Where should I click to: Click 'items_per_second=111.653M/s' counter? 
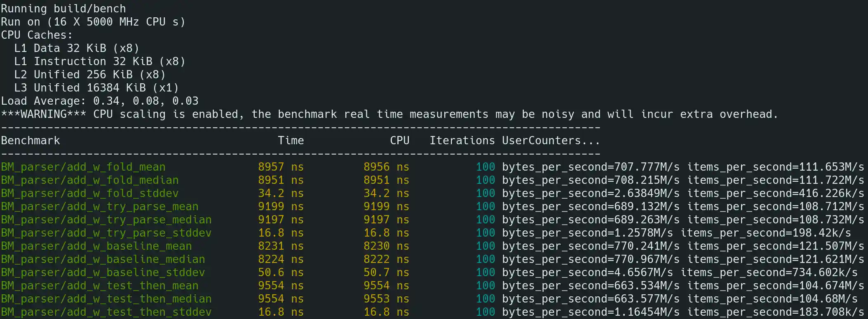tap(775, 167)
